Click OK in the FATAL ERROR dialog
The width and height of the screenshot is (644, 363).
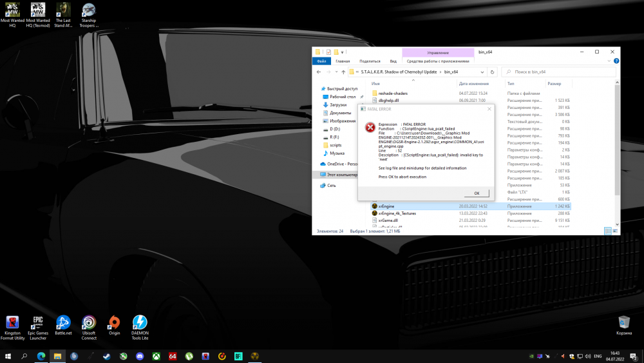[477, 193]
